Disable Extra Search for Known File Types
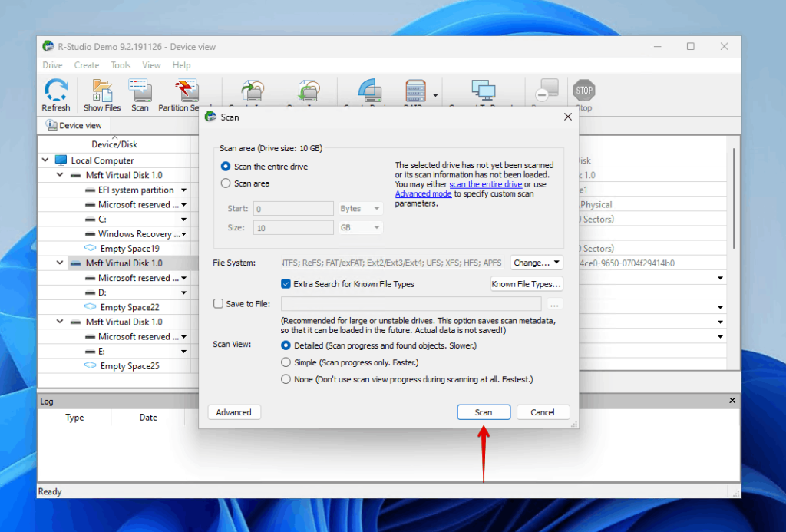This screenshot has height=532, width=786. click(285, 283)
